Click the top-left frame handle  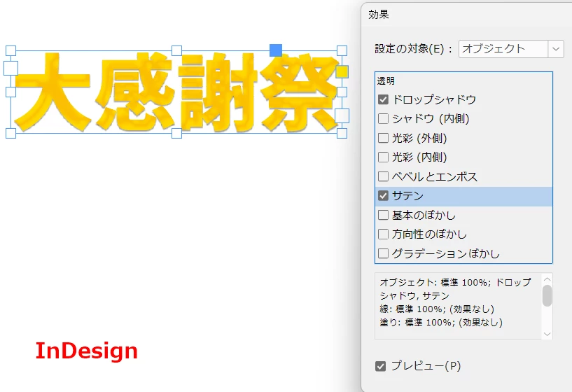point(11,50)
